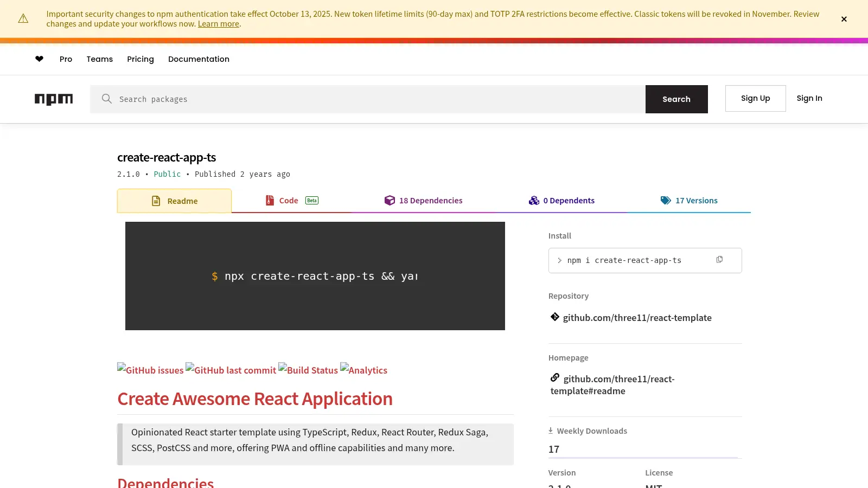Click the Search button
Image resolution: width=868 pixels, height=488 pixels.
click(676, 99)
